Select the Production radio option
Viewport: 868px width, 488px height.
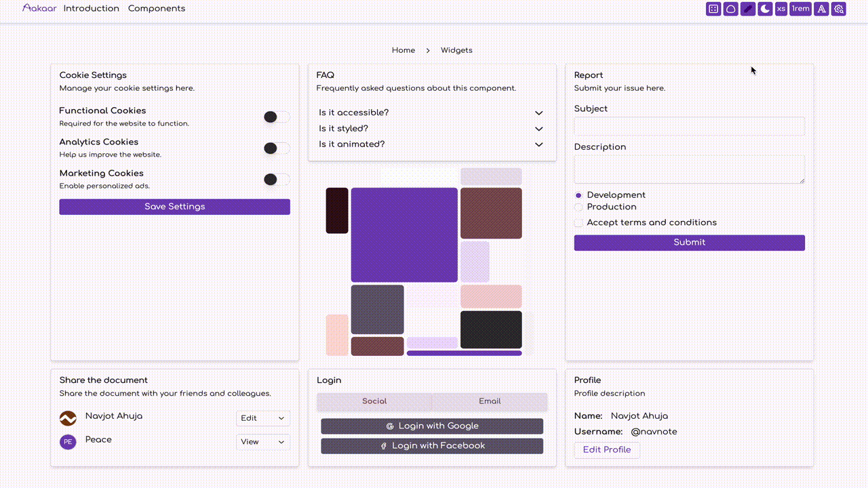click(578, 207)
